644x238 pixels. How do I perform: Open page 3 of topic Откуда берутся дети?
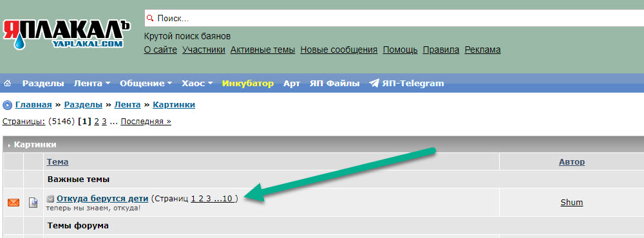[x=208, y=199]
